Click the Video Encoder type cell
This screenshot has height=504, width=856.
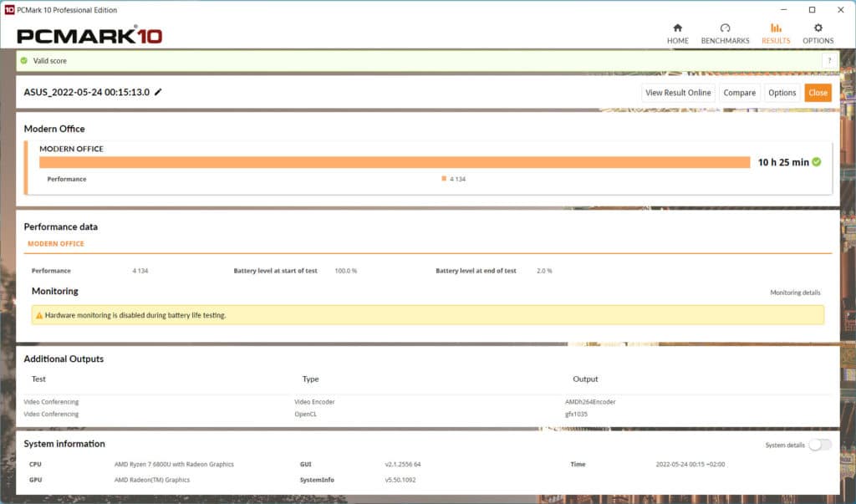tap(314, 402)
